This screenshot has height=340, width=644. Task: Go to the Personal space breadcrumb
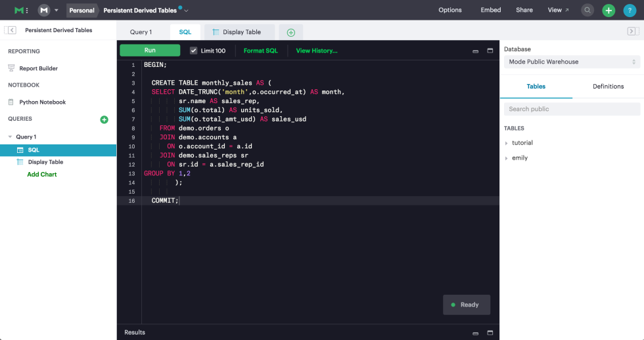(81, 11)
